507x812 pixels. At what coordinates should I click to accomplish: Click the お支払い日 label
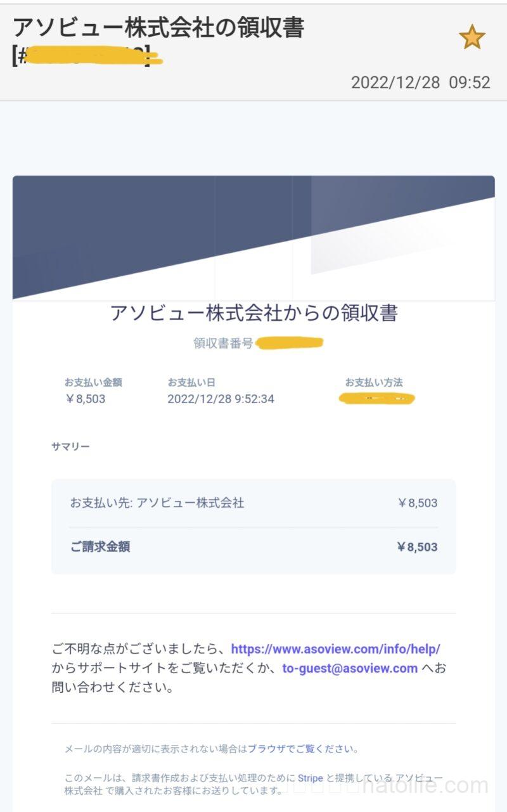191,382
